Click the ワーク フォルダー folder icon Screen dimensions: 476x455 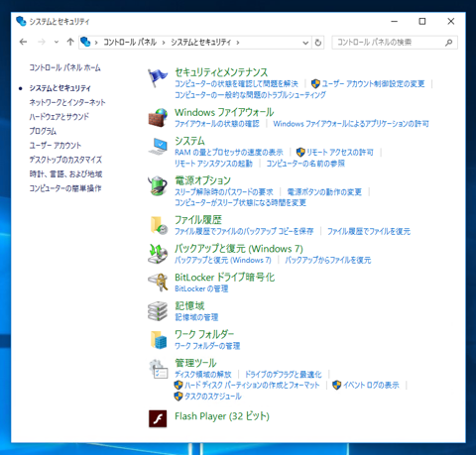(x=158, y=339)
